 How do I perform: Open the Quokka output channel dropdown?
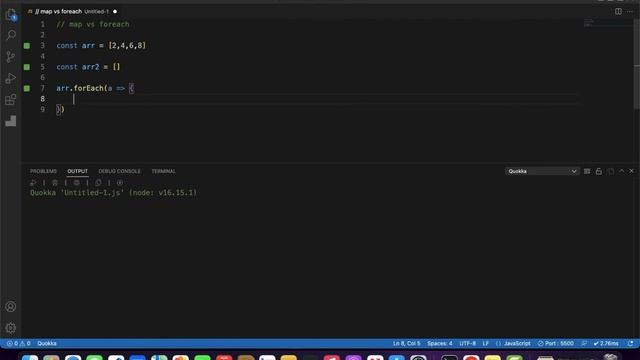pyautogui.click(x=542, y=171)
